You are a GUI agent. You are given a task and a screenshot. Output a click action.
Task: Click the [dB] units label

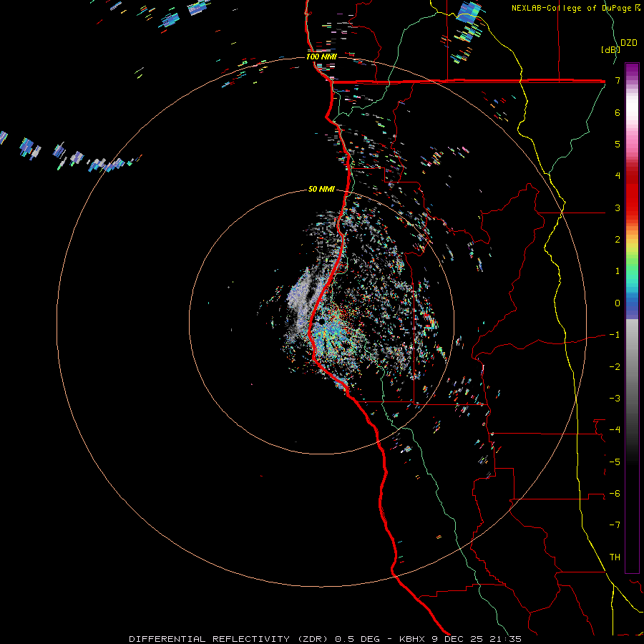coord(610,49)
